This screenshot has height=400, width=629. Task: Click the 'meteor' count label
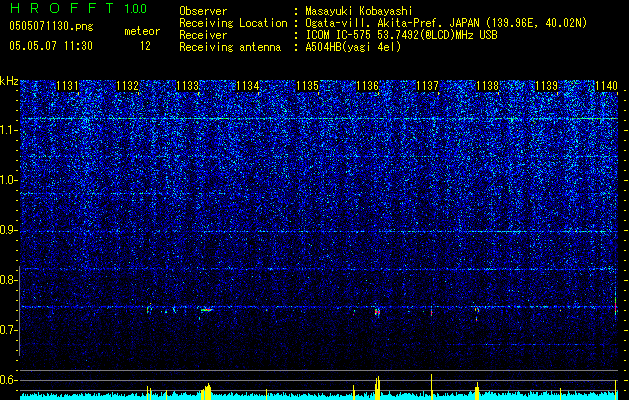tap(142, 31)
